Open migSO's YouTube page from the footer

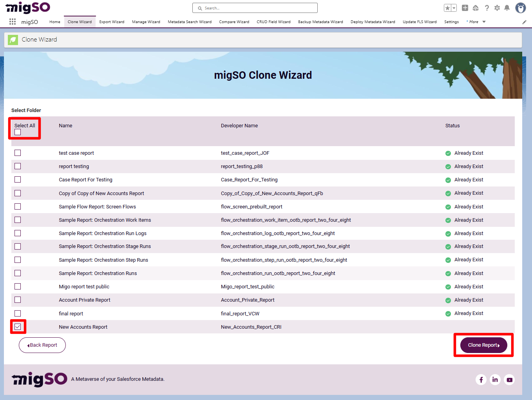click(x=509, y=379)
